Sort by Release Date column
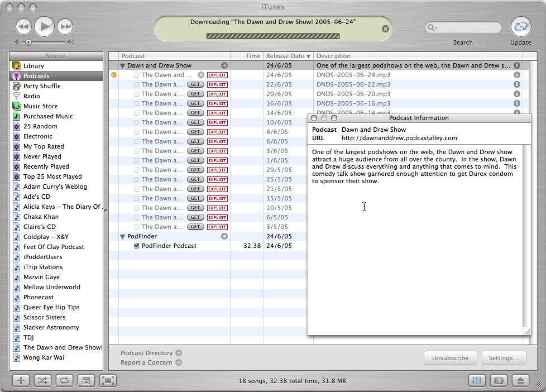The width and height of the screenshot is (546, 392). (287, 56)
